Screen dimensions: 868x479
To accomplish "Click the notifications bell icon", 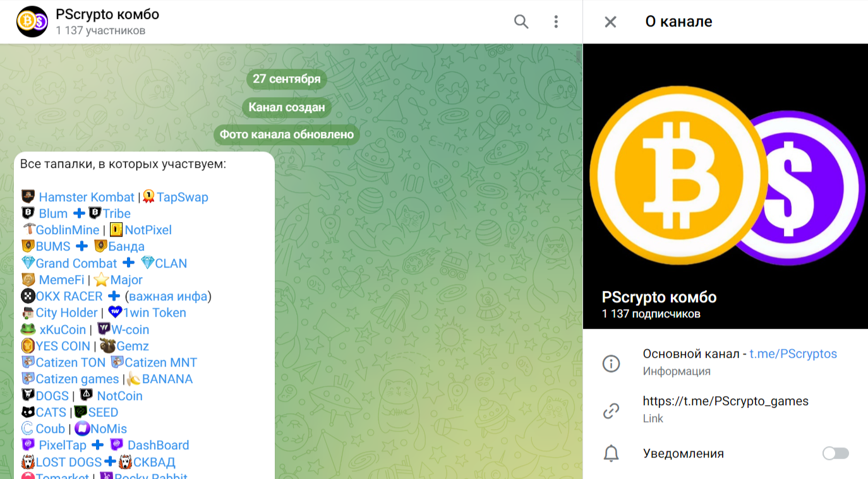I will (x=611, y=453).
